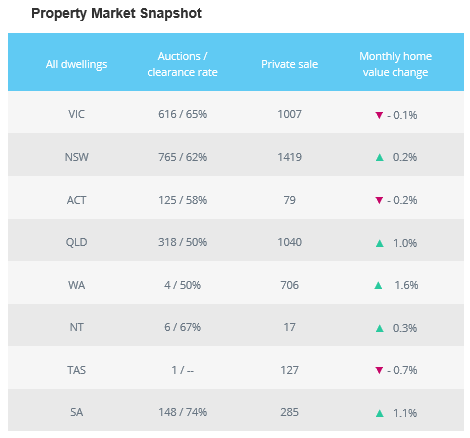Click the red down arrow in VIC row
Image resolution: width=470 pixels, height=438 pixels.
379,115
